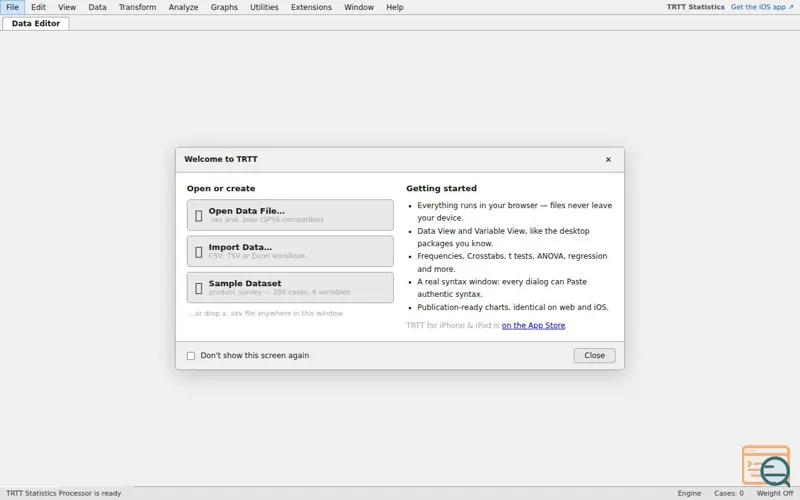
Task: Click the Getting started heading
Action: point(441,188)
